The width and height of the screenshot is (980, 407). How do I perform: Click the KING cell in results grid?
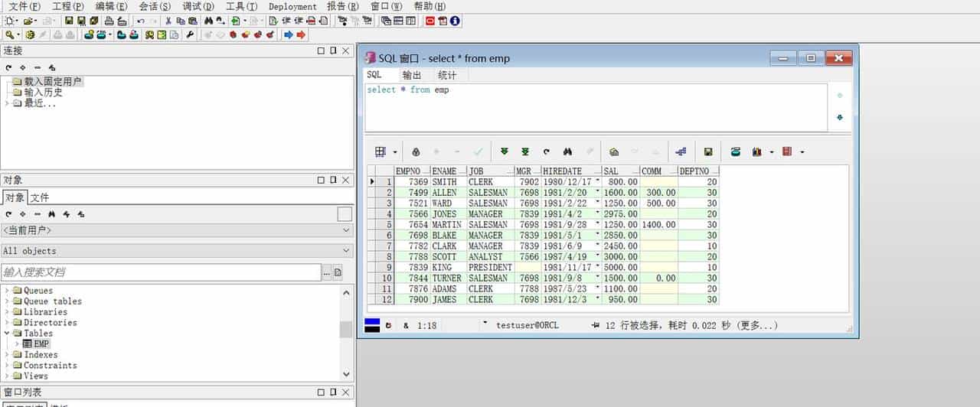coord(448,268)
